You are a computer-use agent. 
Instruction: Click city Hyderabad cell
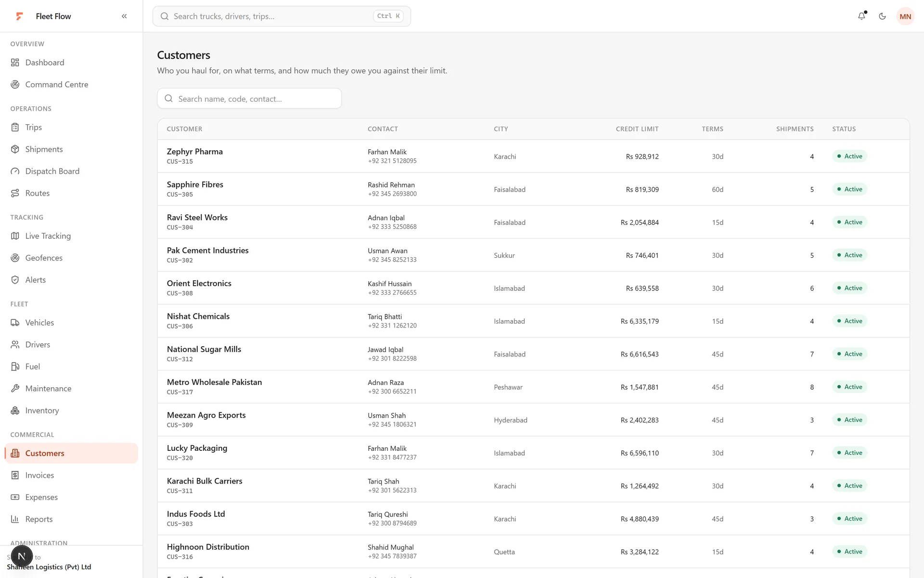[x=510, y=420]
